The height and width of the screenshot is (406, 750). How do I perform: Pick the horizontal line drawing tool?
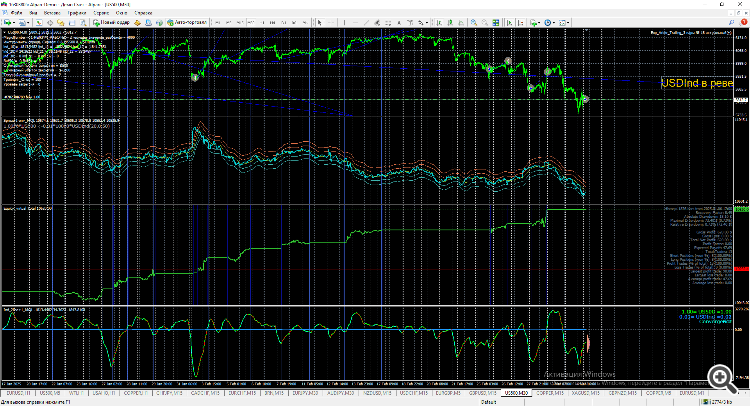pyautogui.click(x=355, y=22)
